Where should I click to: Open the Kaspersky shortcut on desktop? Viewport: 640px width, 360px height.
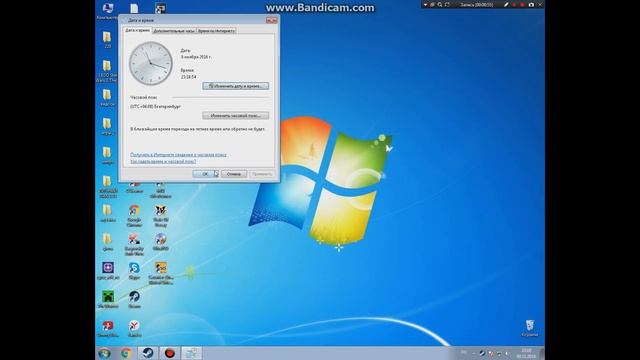[x=134, y=244]
